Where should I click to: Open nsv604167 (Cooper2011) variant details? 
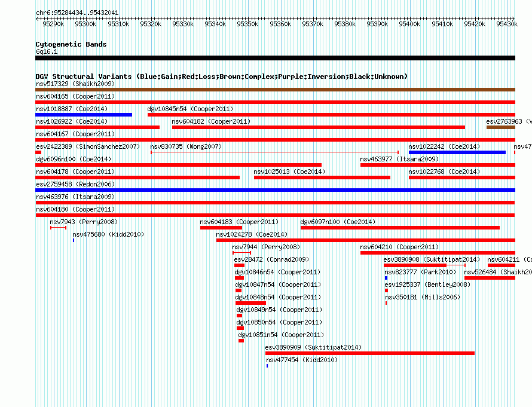point(75,134)
